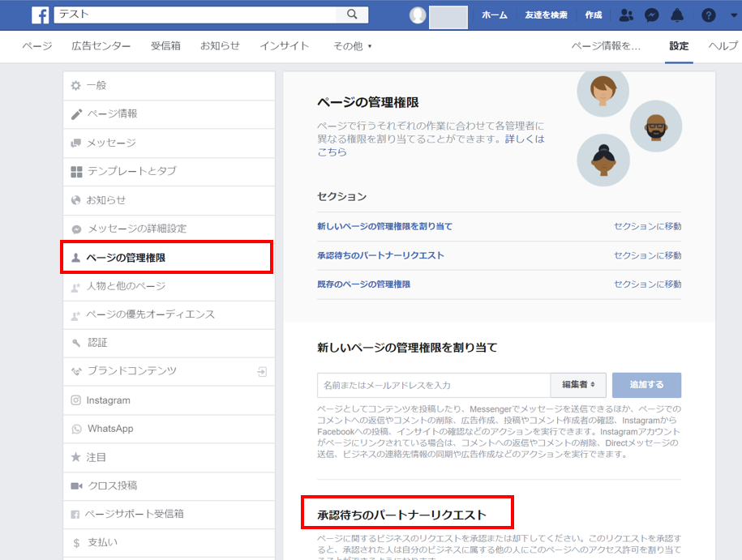Click the name or email input field

434,385
